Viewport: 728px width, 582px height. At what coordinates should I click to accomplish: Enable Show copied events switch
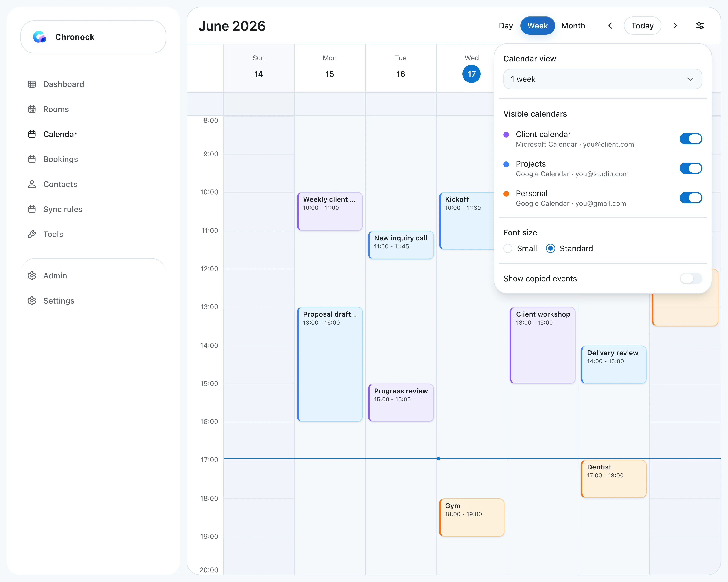pos(690,278)
